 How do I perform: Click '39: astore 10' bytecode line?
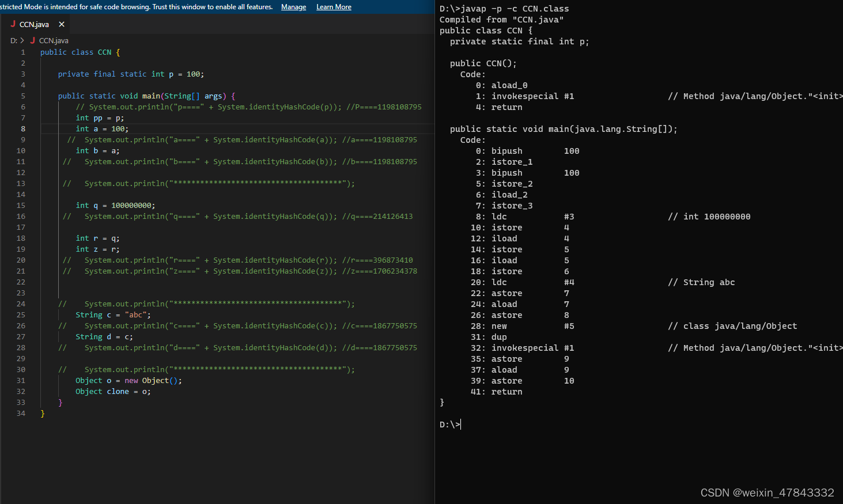[x=522, y=381]
